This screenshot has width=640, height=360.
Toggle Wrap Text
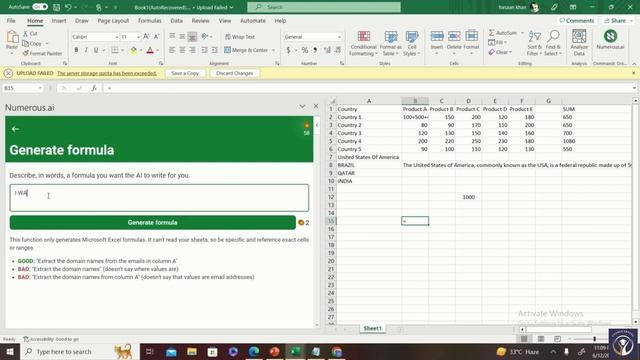point(240,37)
